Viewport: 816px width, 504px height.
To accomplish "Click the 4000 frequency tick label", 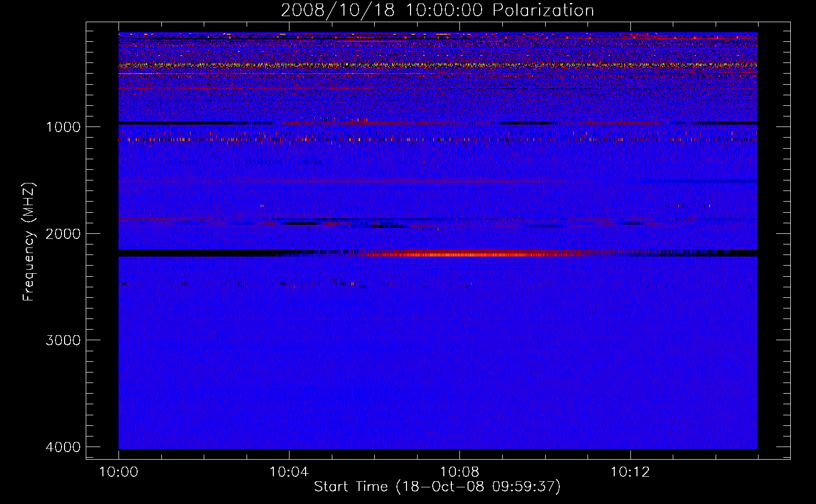I will coord(63,447).
